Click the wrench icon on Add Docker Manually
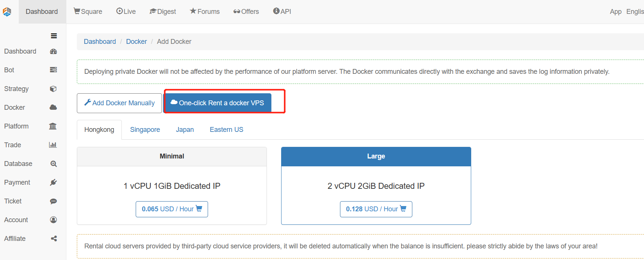 click(88, 102)
